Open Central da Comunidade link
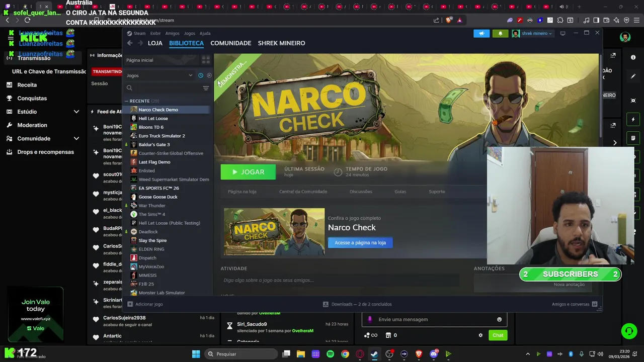 [303, 192]
